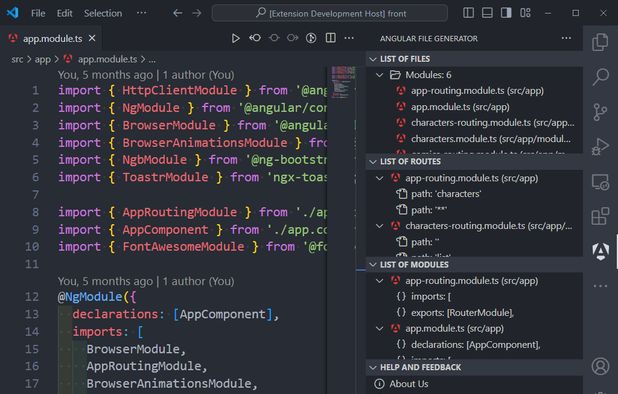
Task: Open app-routing.module.ts in List of Files
Action: click(x=477, y=91)
